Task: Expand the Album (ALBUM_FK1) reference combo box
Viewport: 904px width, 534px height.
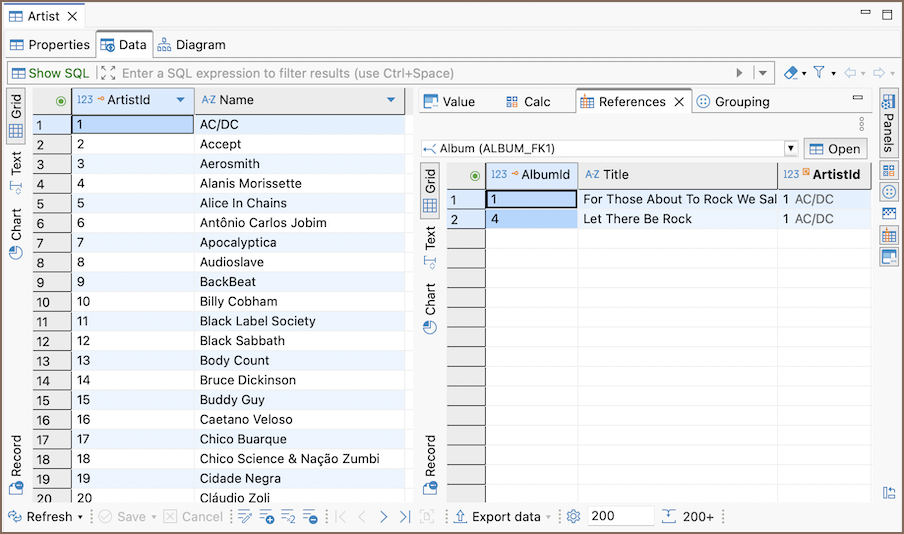Action: tap(791, 149)
